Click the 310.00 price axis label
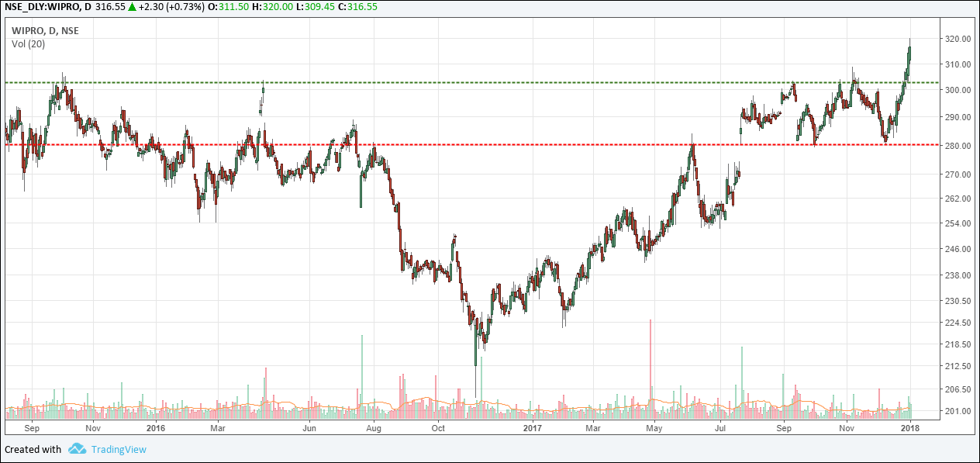Viewport: 980px width, 463px height. (x=960, y=64)
